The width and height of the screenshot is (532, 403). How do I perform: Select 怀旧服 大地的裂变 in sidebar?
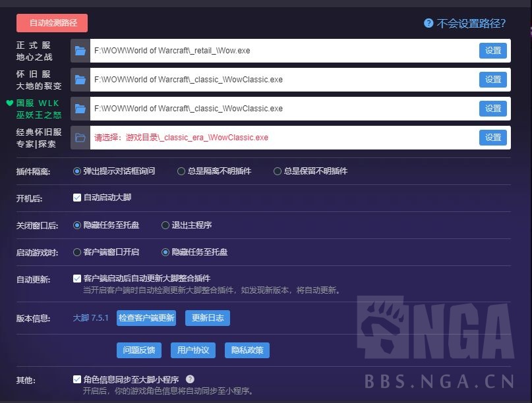pyautogui.click(x=36, y=80)
